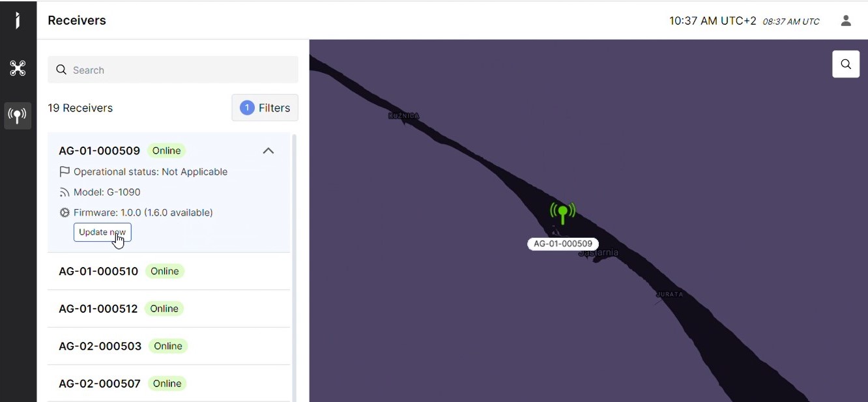Focus the receivers Search field
The image size is (868, 402).
point(173,70)
